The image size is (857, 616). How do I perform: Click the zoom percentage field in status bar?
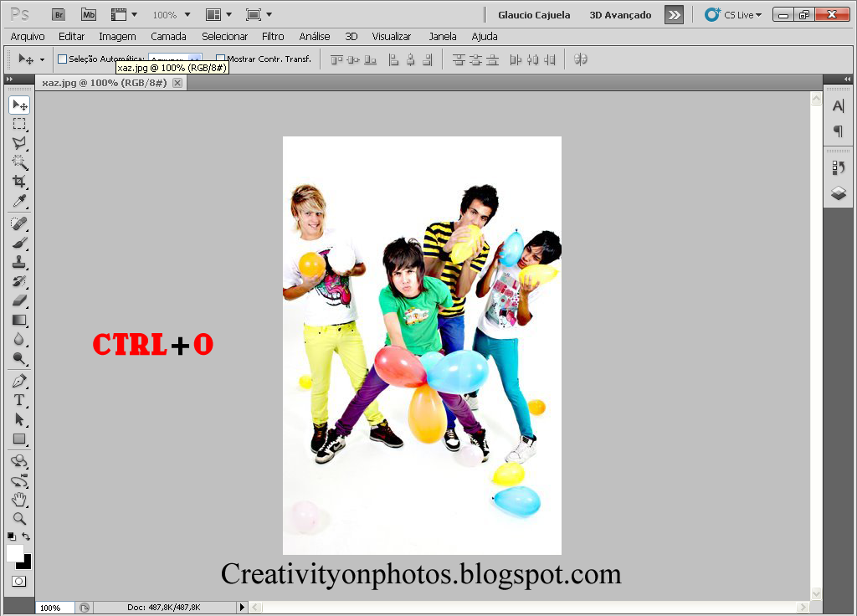pyautogui.click(x=54, y=608)
